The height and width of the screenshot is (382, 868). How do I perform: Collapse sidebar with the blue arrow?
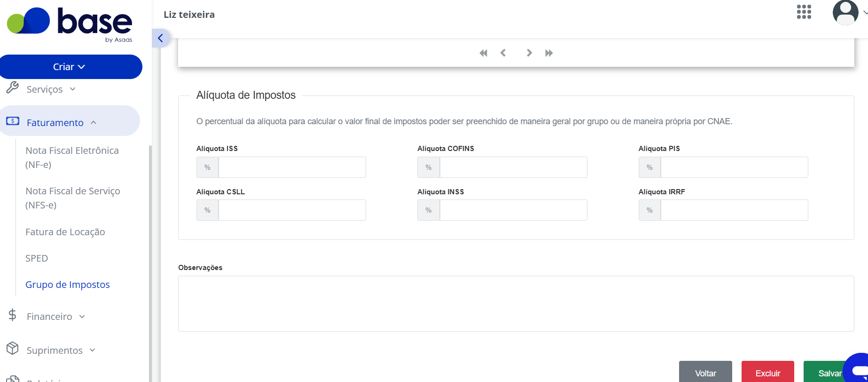point(161,38)
